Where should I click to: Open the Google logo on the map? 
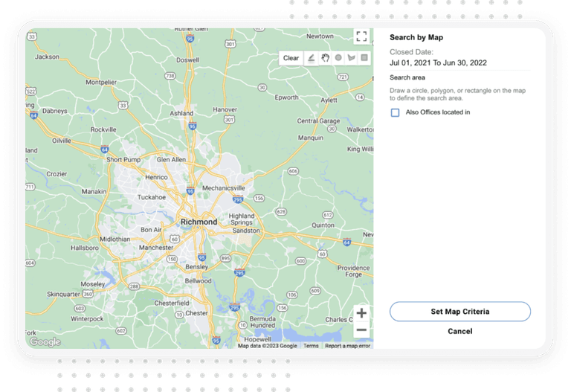(45, 341)
